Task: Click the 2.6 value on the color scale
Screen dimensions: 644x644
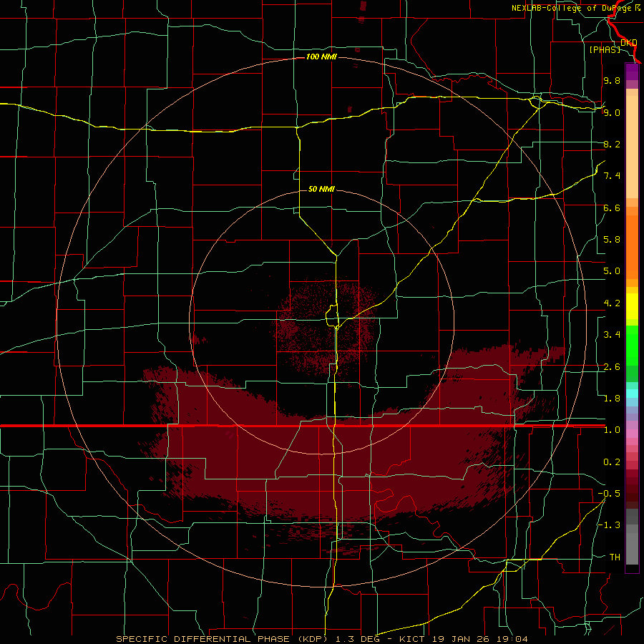Action: click(612, 367)
